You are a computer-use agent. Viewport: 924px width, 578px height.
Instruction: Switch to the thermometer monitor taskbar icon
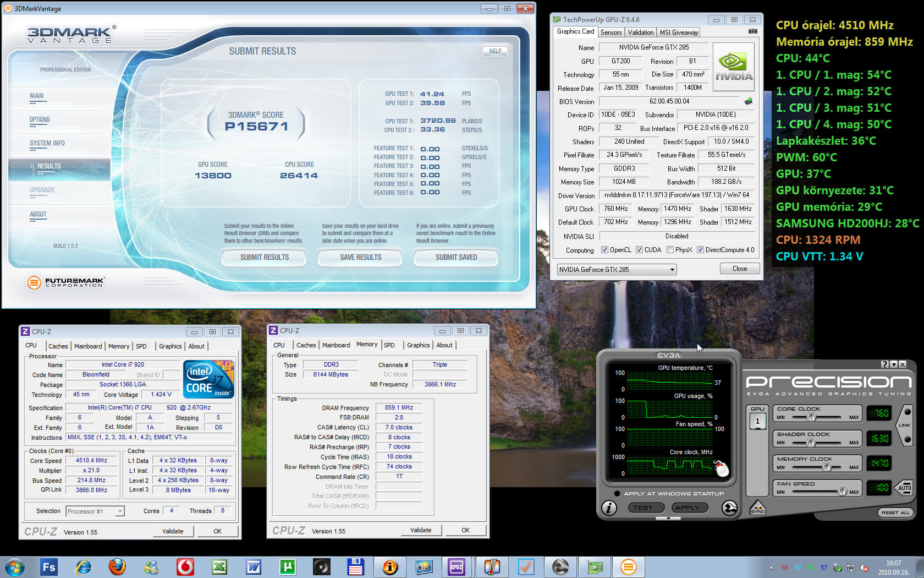(492, 567)
